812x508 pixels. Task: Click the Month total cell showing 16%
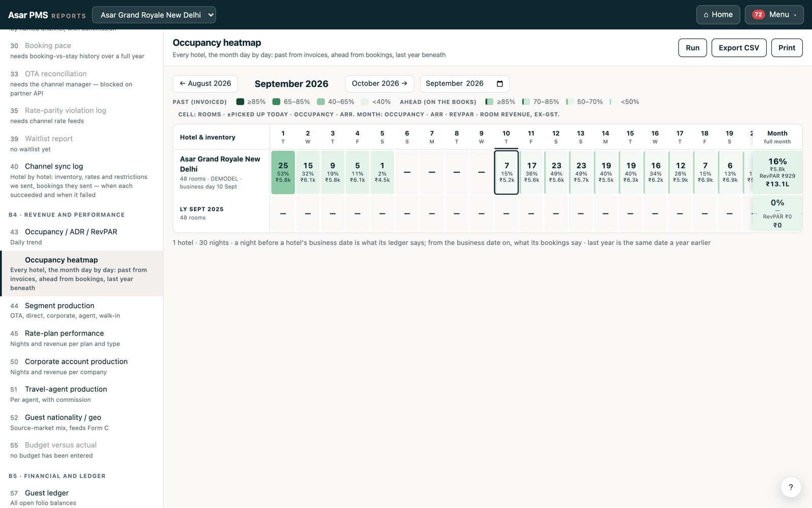777,172
